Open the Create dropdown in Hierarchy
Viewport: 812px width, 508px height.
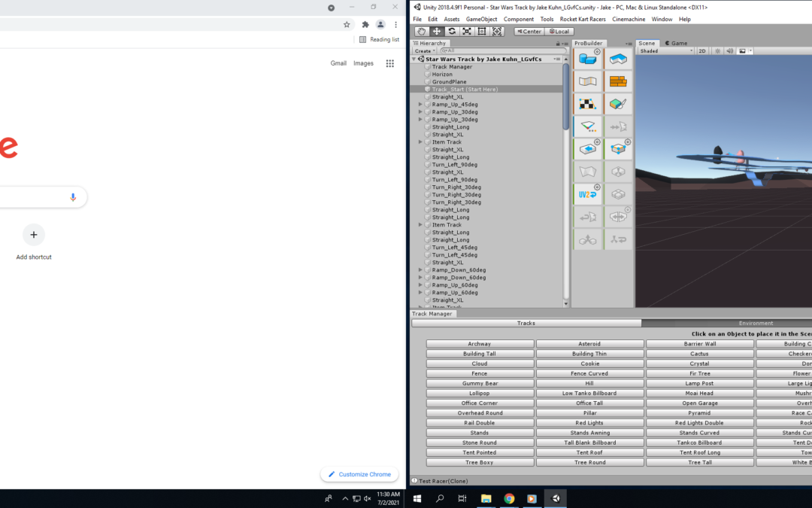425,51
